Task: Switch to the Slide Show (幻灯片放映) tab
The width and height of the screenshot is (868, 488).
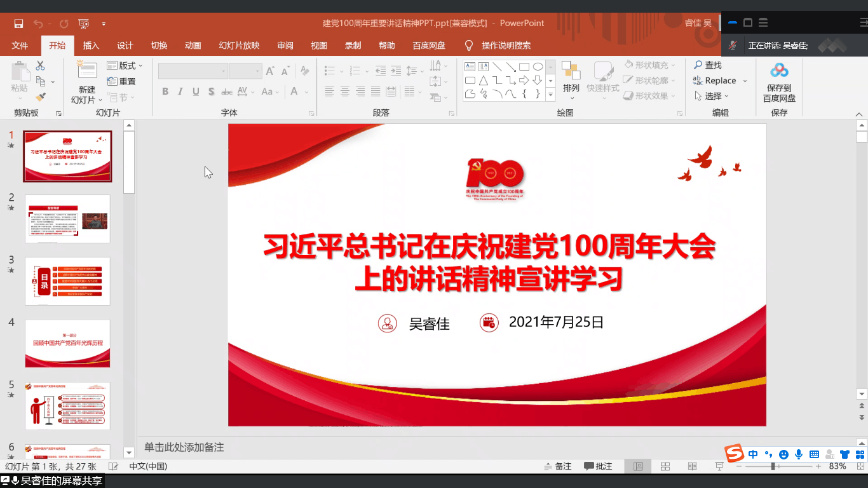Action: pyautogui.click(x=239, y=45)
